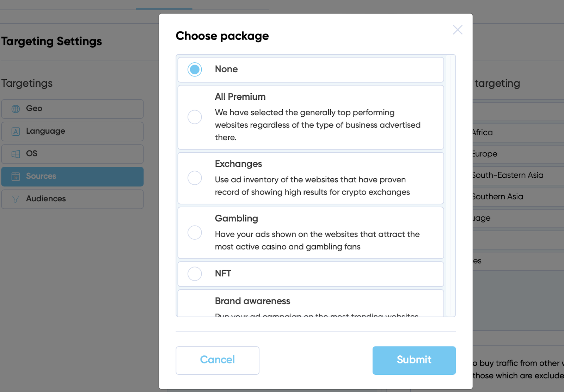
Task: Click the Brand awareness package option
Action: (x=311, y=303)
